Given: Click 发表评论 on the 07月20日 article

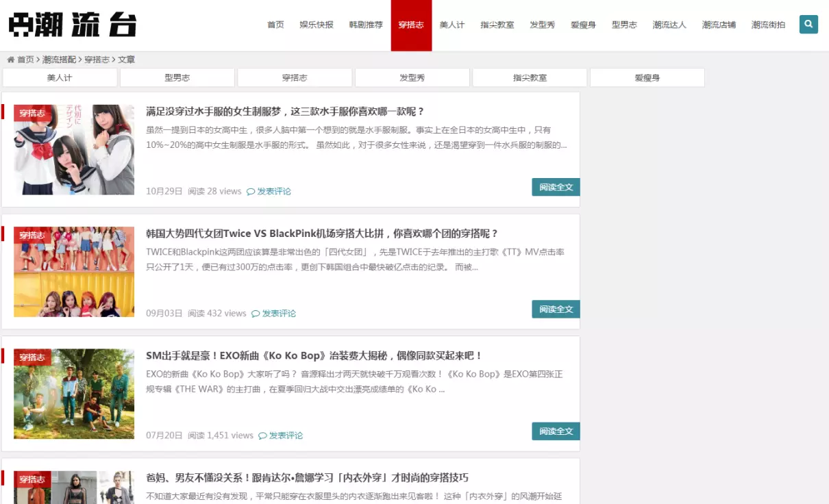Looking at the screenshot, I should 281,435.
